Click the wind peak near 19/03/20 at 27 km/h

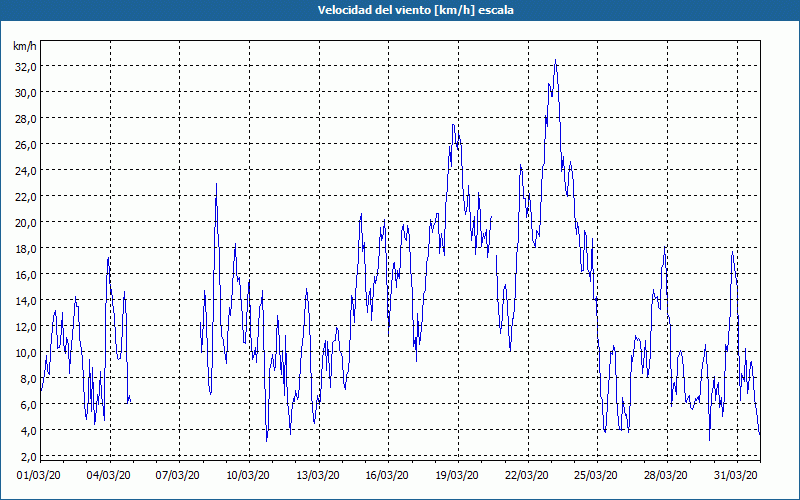(x=453, y=126)
